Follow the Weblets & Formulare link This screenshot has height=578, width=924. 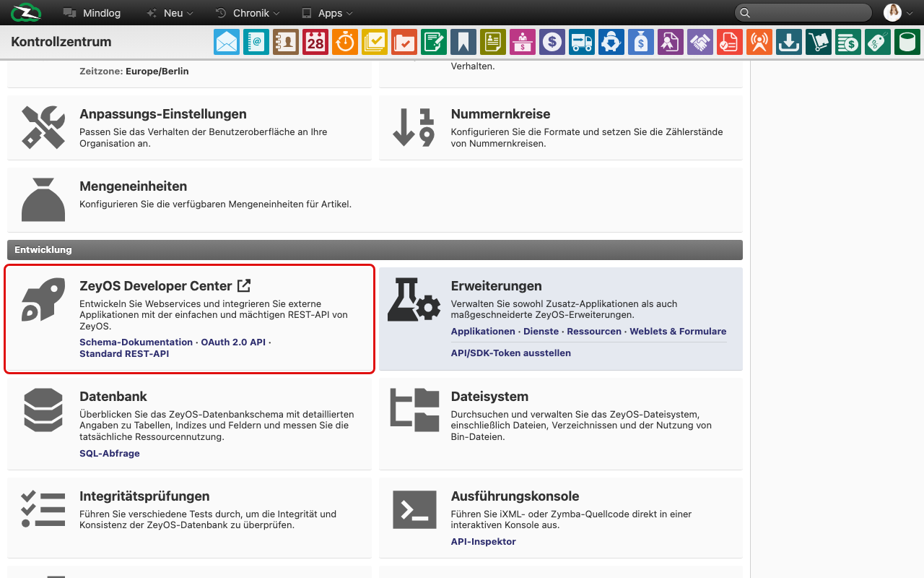click(678, 332)
